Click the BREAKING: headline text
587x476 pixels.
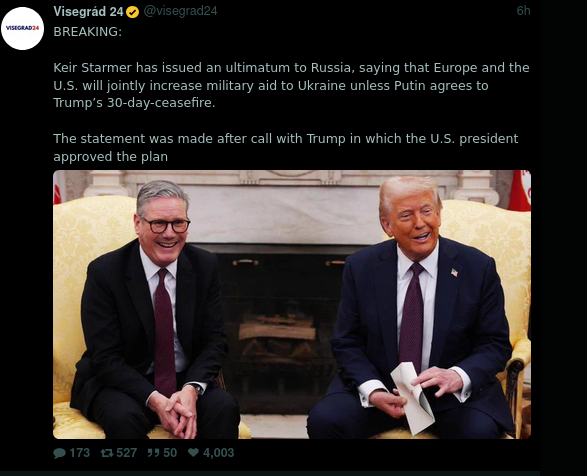(x=88, y=32)
